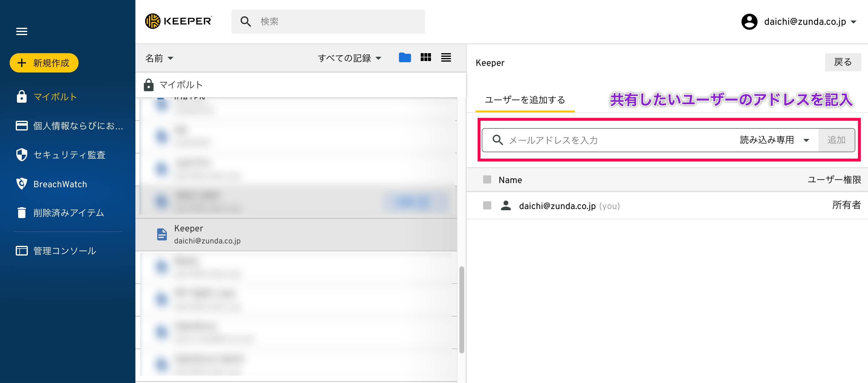Switch to folder view icon
Screen dimensions: 868x383
click(x=404, y=58)
